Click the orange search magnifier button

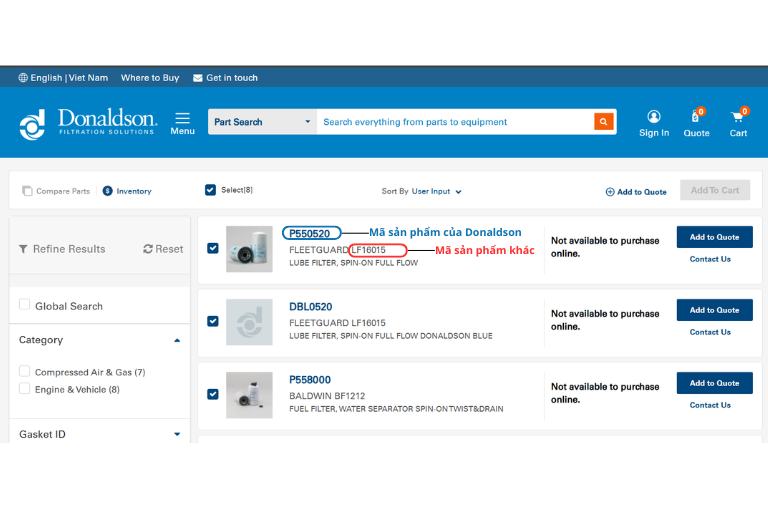tap(603, 121)
